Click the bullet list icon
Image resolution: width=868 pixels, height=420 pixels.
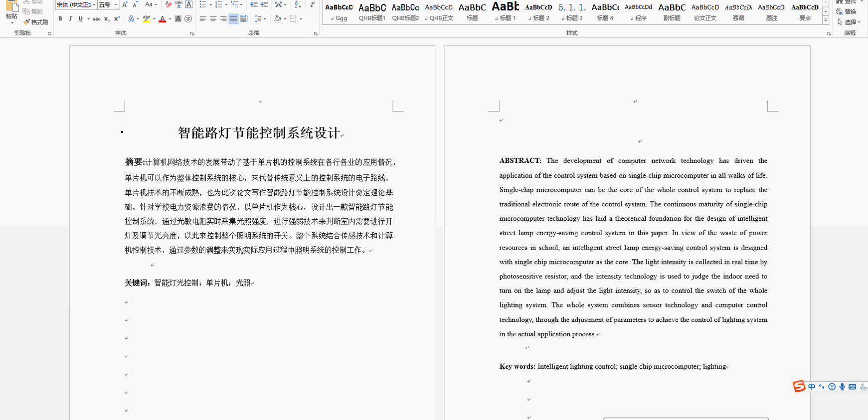point(202,4)
